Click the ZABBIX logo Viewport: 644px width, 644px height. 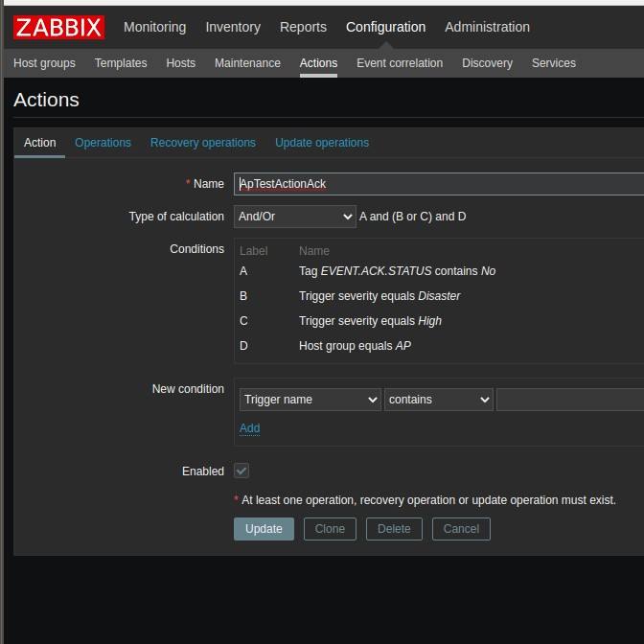(58, 27)
